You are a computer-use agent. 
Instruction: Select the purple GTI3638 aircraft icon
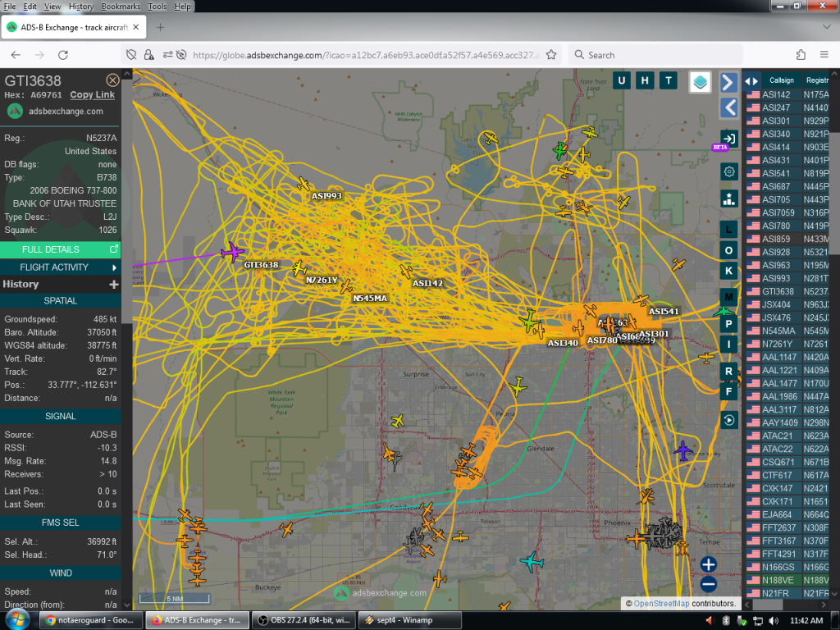[232, 252]
